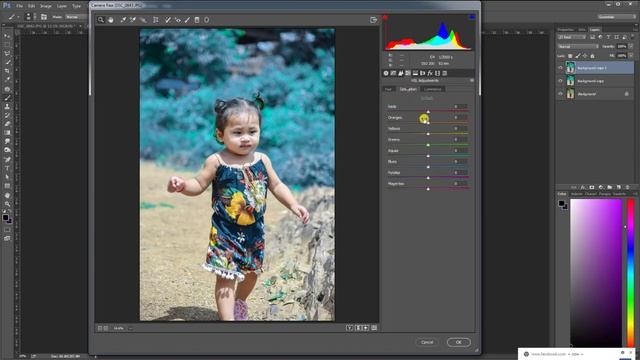Click the Greens value input field
This screenshot has height=360, width=640.
461,140
